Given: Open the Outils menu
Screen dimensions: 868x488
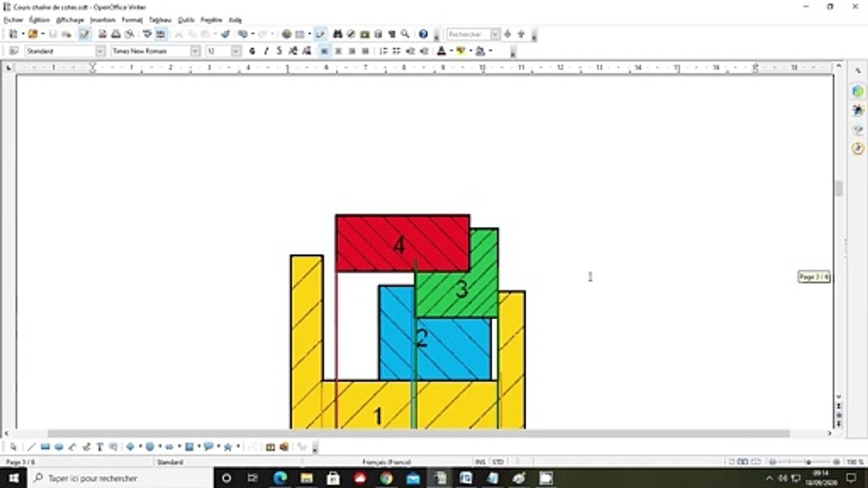Looking at the screenshot, I should [x=186, y=20].
